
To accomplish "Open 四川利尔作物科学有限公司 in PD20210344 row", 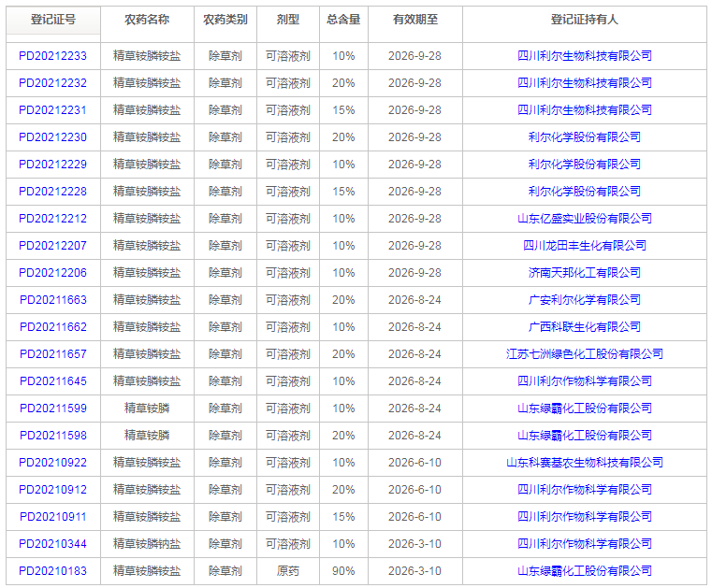I will [x=585, y=544].
